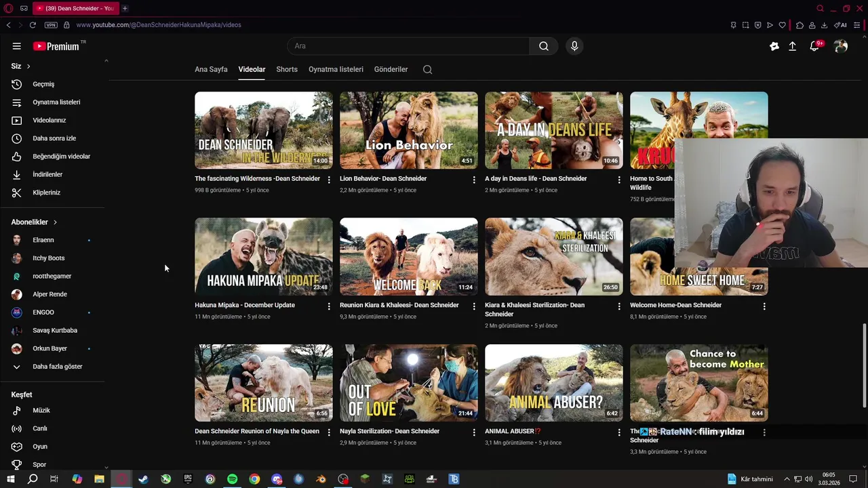
Task: Open more options for fascinating Wilderness video
Action: point(329,180)
